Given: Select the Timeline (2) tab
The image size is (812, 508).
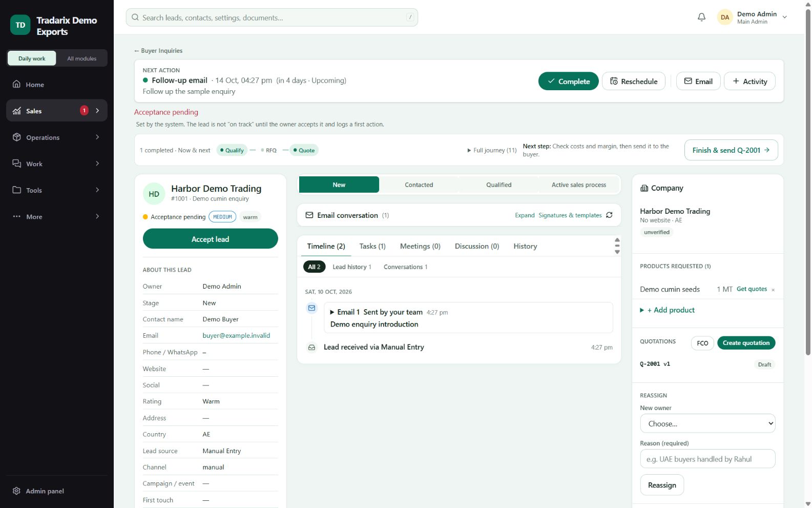Looking at the screenshot, I should tap(326, 246).
